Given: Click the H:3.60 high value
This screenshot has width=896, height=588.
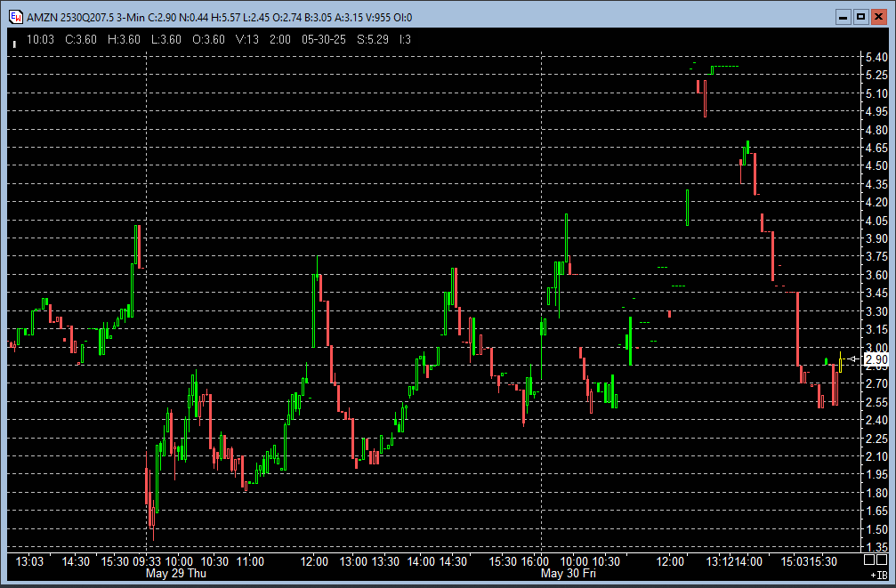Looking at the screenshot, I should pos(124,39).
